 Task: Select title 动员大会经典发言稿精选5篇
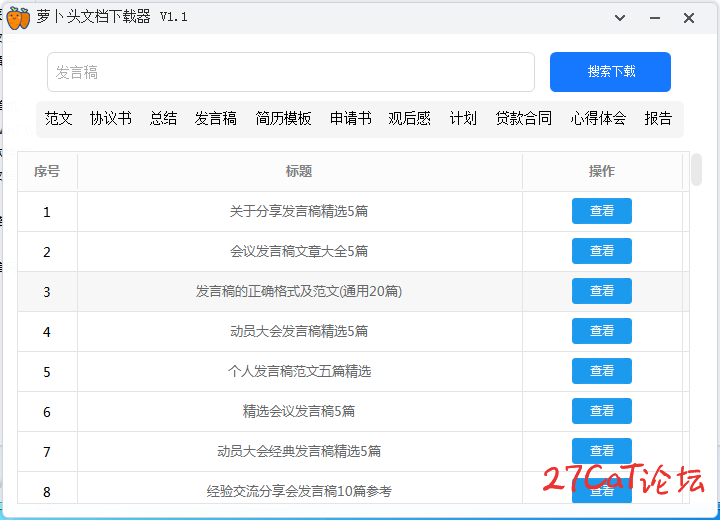[x=299, y=451]
